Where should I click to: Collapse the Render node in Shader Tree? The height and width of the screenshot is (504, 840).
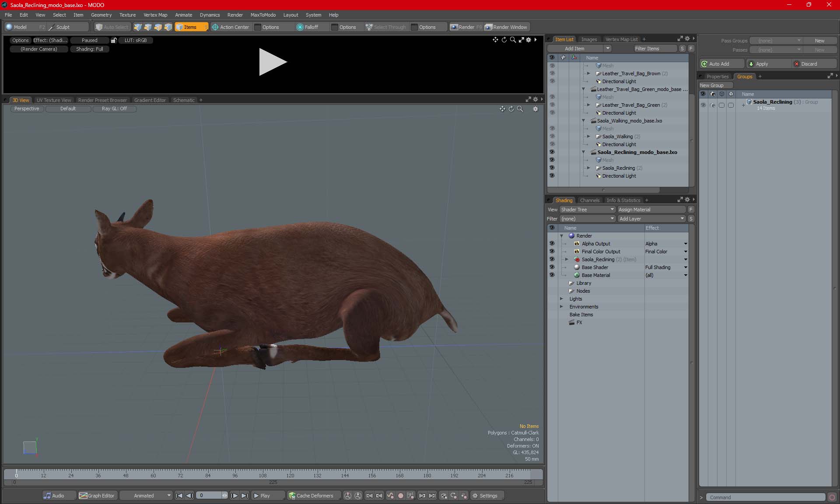pyautogui.click(x=562, y=236)
